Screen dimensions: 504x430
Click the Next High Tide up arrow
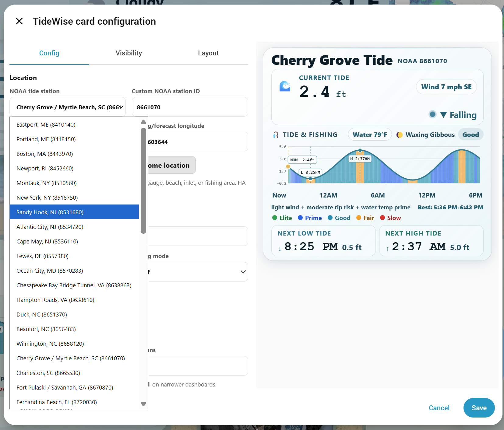tap(387, 249)
